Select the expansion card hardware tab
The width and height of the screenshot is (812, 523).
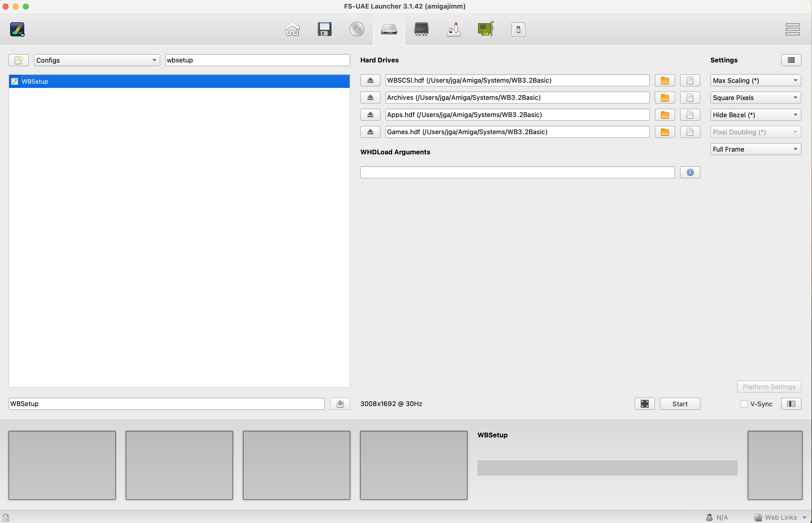pos(486,29)
